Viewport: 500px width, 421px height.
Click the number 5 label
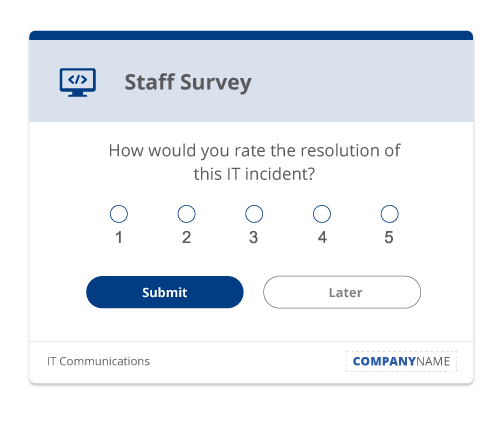click(389, 237)
